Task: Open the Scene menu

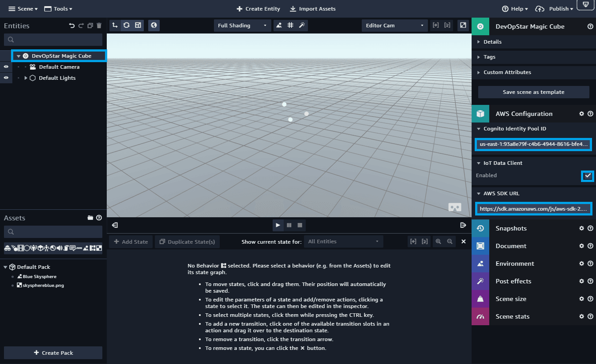Action: click(x=23, y=9)
